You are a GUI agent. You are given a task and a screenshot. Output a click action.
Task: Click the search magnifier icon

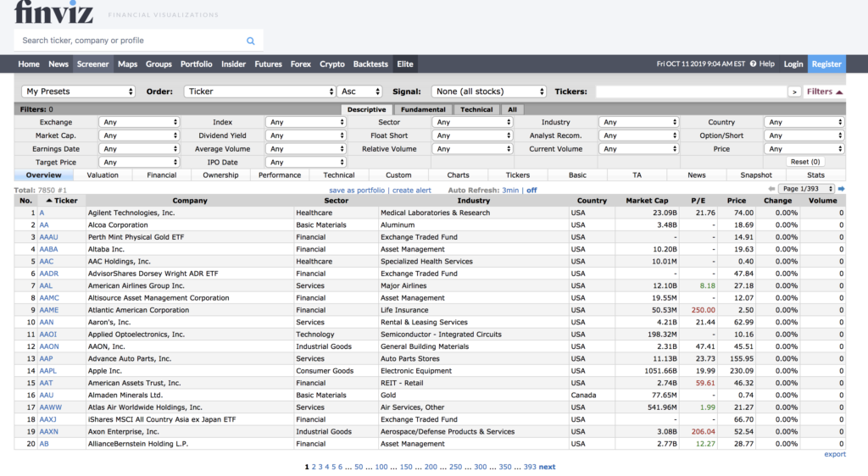[250, 41]
